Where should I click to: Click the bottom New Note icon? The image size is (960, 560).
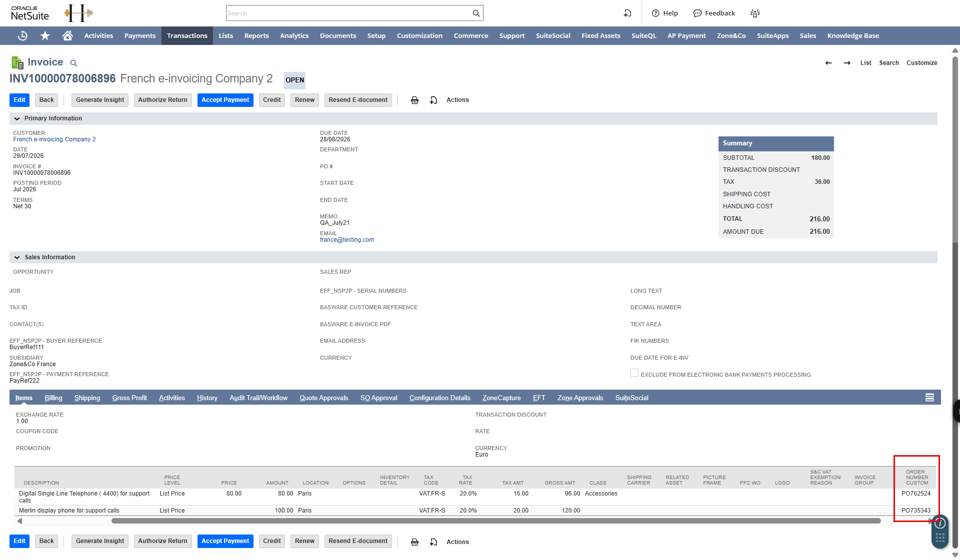(433, 542)
